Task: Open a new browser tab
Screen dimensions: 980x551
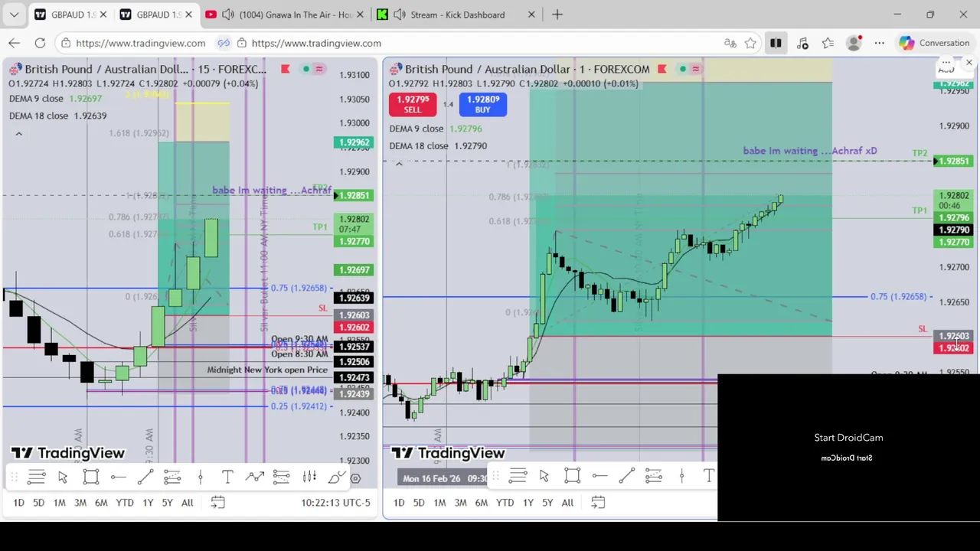Action: point(557,15)
